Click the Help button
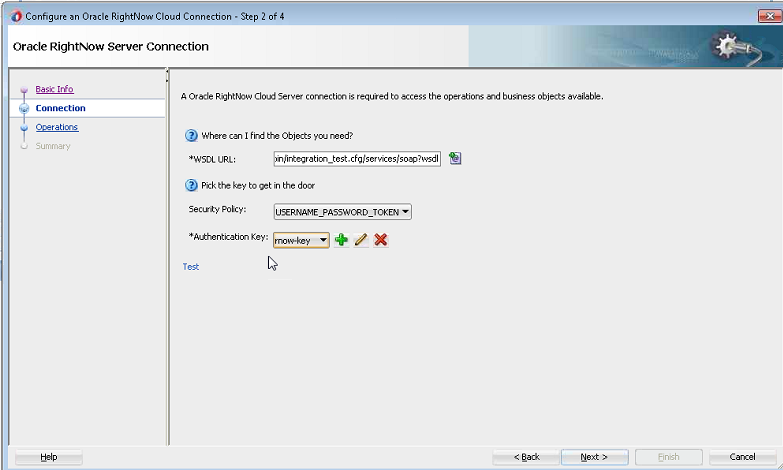Viewport: 783px width, 470px height. (48, 457)
